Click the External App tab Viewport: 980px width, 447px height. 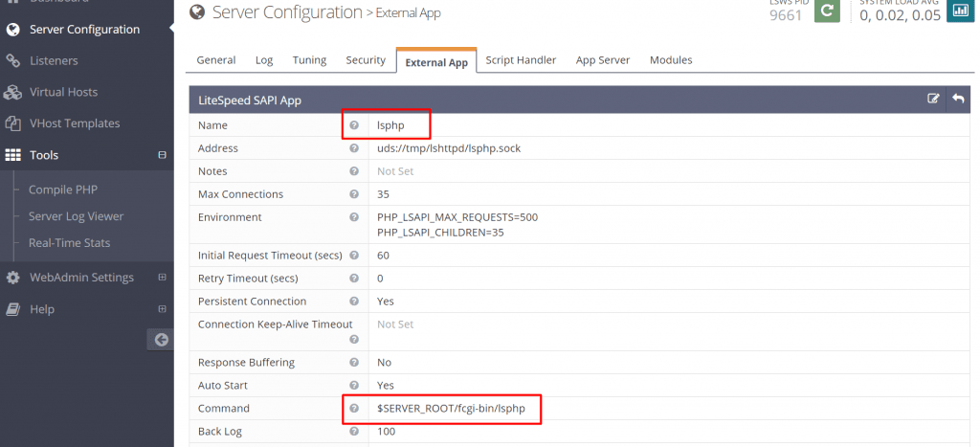436,60
